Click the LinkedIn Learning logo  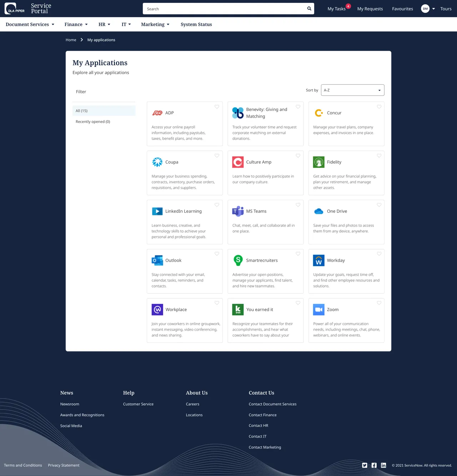click(x=157, y=211)
